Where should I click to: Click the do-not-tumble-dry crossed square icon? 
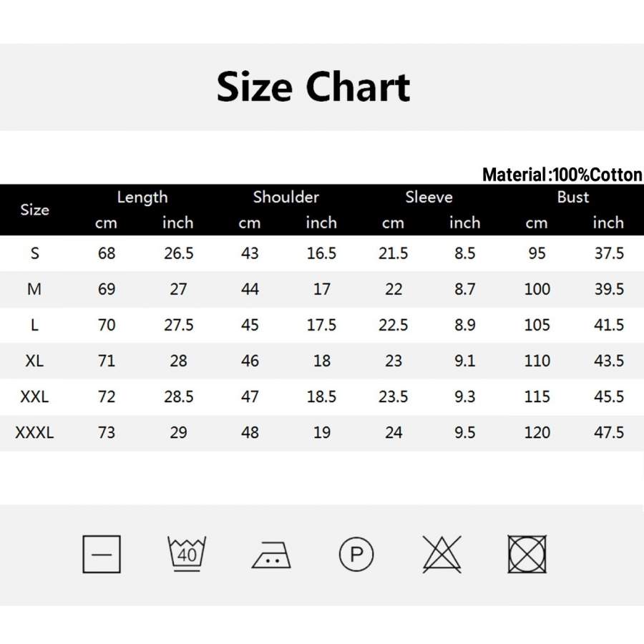point(527,554)
